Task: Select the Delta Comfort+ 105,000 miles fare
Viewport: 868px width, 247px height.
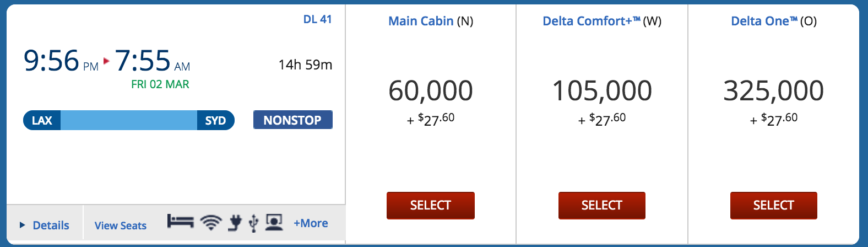Action: [x=602, y=205]
